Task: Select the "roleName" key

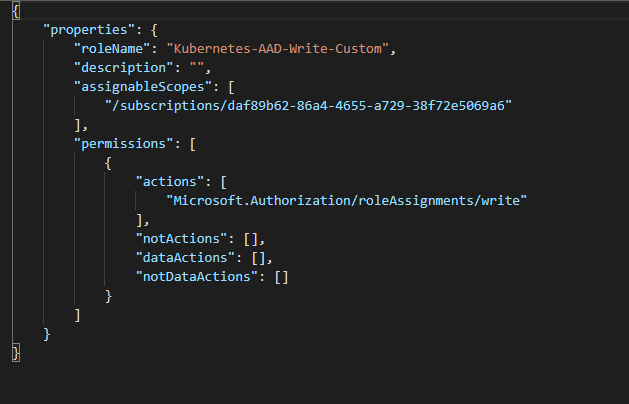Action: pos(112,49)
